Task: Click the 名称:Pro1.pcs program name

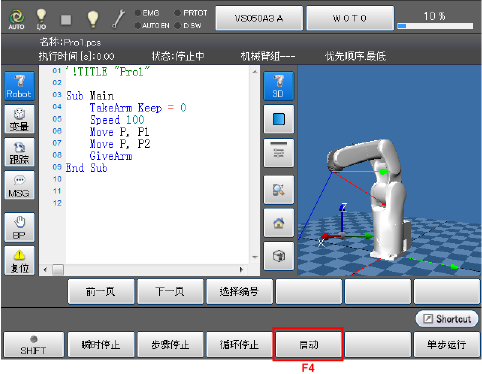Action: tap(70, 42)
